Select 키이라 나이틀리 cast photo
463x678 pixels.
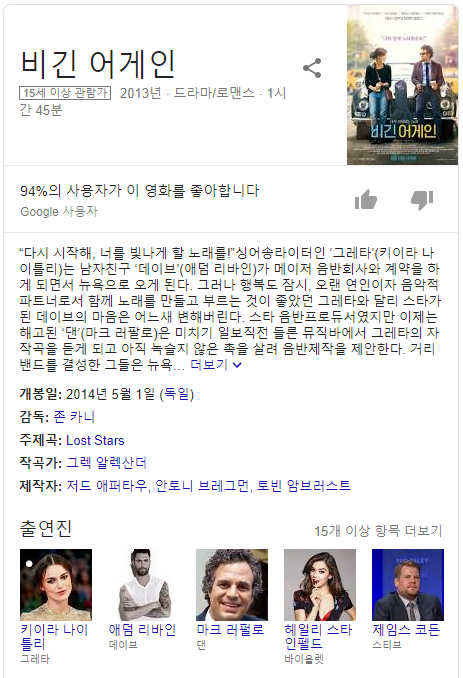coord(56,585)
